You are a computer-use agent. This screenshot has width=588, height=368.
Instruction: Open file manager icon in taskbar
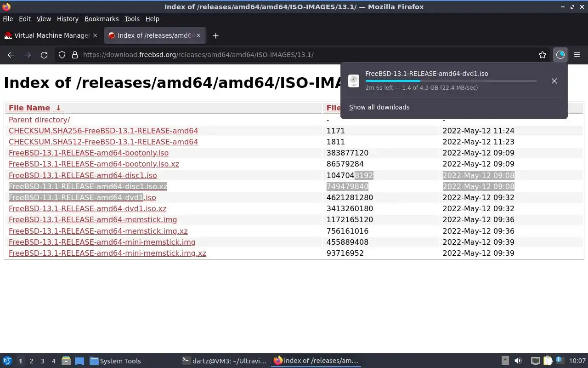[x=66, y=361]
